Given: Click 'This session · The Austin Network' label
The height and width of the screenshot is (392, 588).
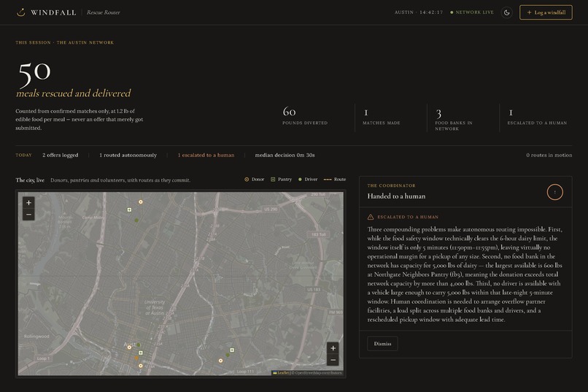Looking at the screenshot, I should coord(64,42).
